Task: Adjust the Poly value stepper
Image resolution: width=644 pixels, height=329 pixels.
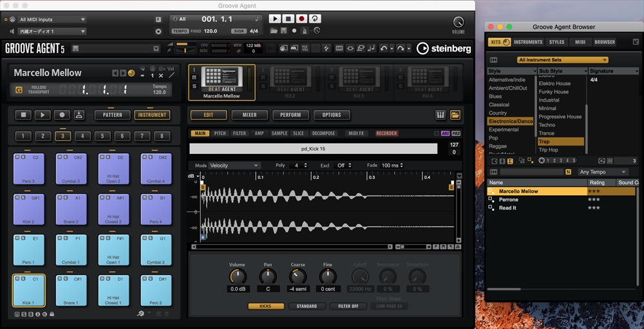Action: [305, 165]
